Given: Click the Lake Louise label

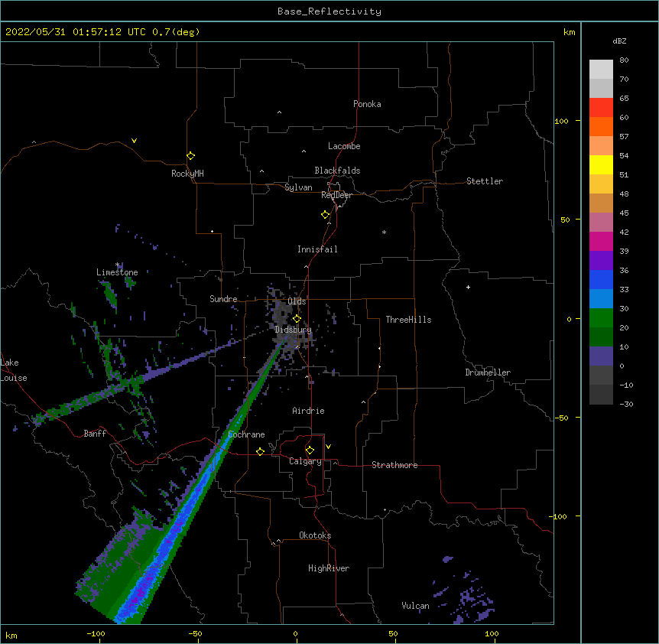Looking at the screenshot, I should [x=14, y=370].
